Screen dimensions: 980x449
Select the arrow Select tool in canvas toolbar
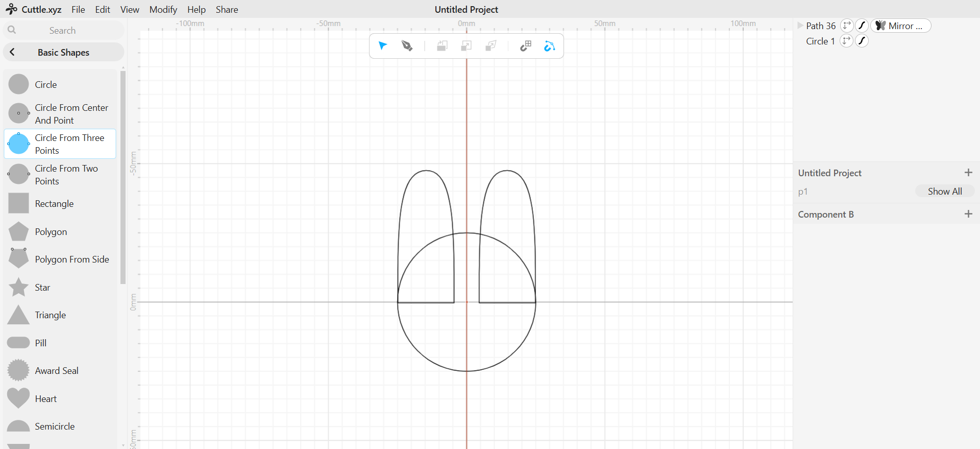[383, 46]
